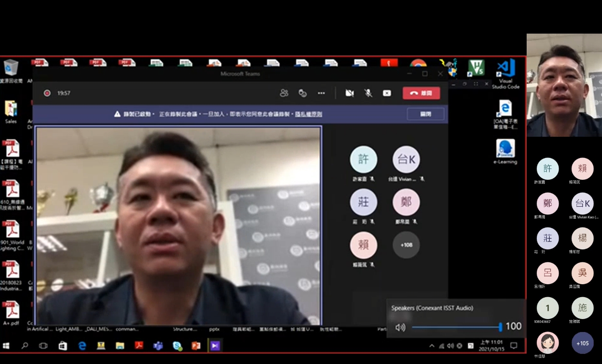Expand the +105 participants overflow bubble
This screenshot has width=602, height=364.
point(583,343)
